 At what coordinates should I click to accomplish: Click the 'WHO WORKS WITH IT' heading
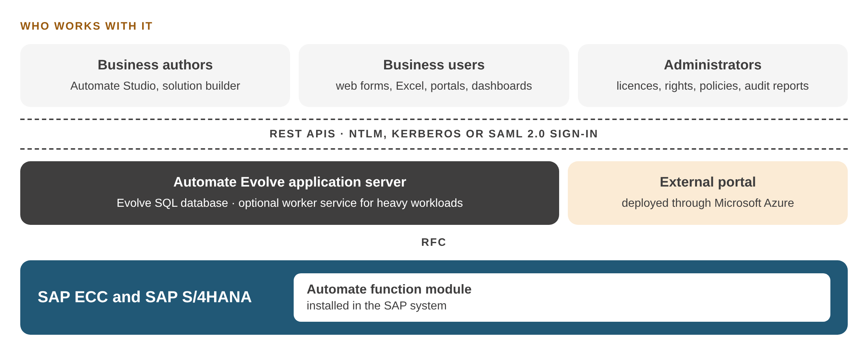tap(86, 26)
